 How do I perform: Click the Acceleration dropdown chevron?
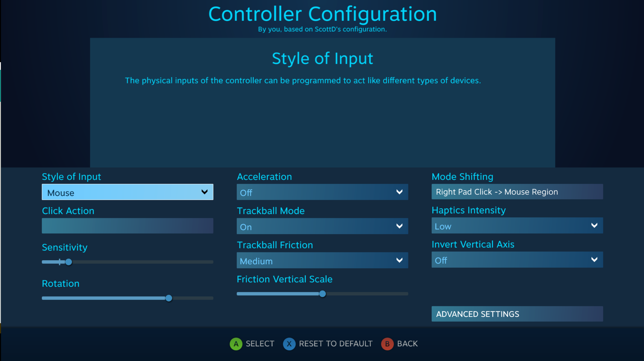pos(399,192)
